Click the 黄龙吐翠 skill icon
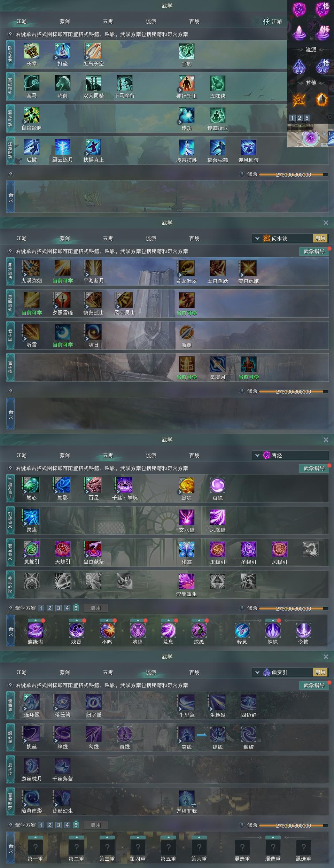 [186, 268]
